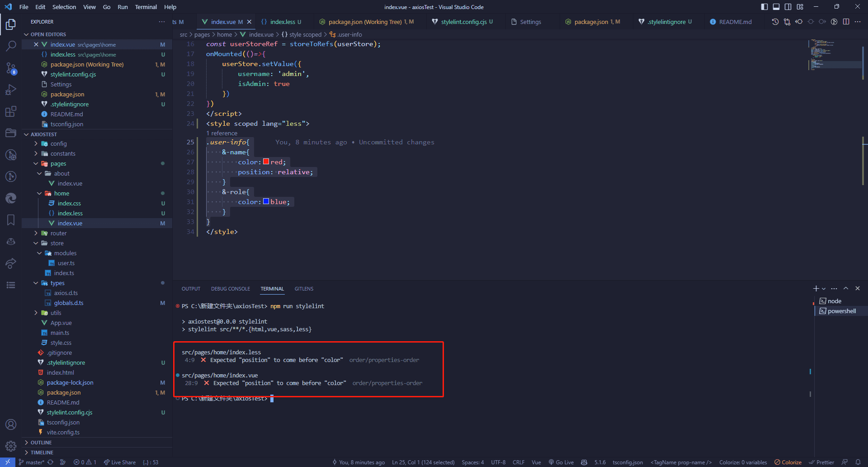Click the red color swatch
Viewport: 868px width, 467px height.
pos(266,162)
